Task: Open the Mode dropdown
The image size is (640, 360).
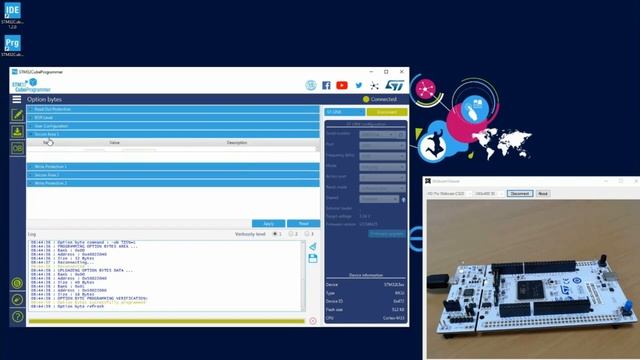Action: (x=382, y=167)
